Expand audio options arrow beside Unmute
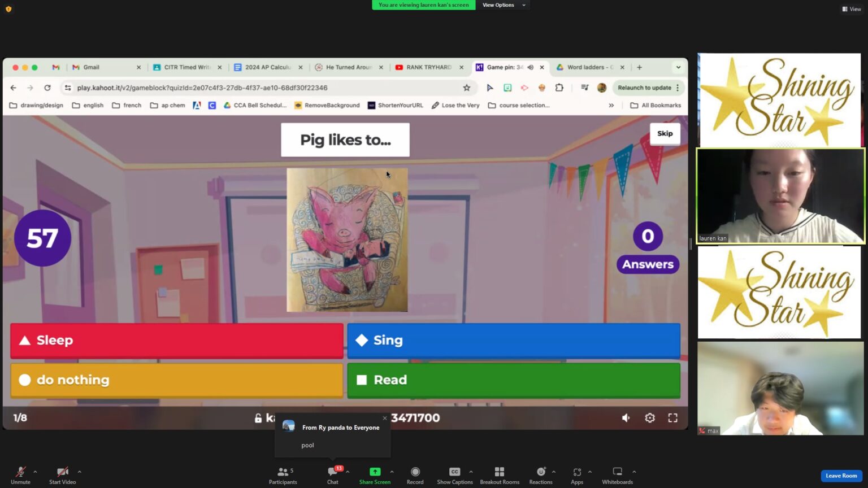This screenshot has height=488, width=868. pos(35,472)
